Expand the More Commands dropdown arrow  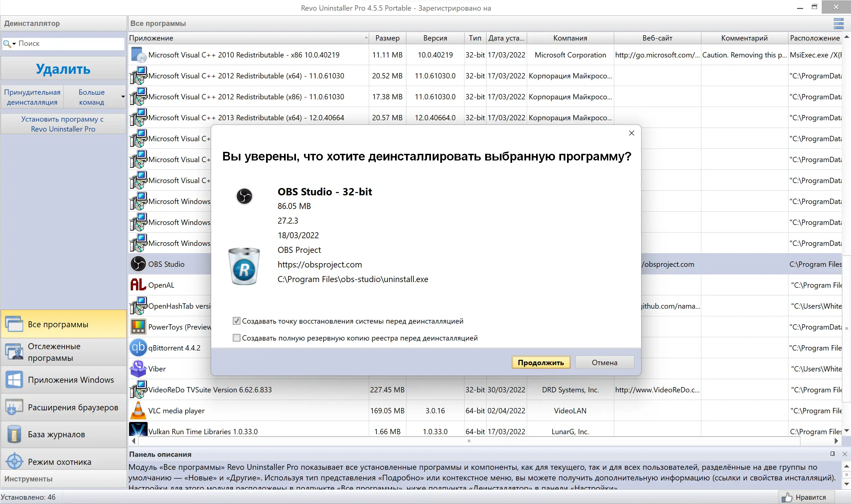[123, 97]
